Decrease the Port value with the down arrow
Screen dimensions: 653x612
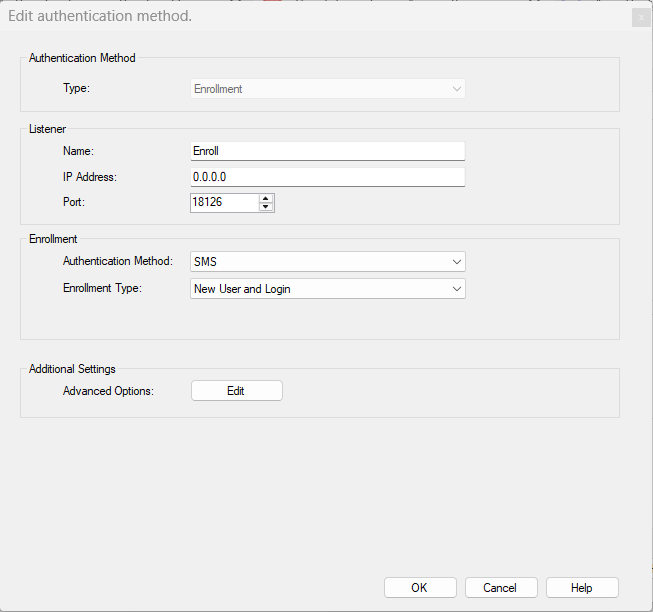[x=266, y=207]
